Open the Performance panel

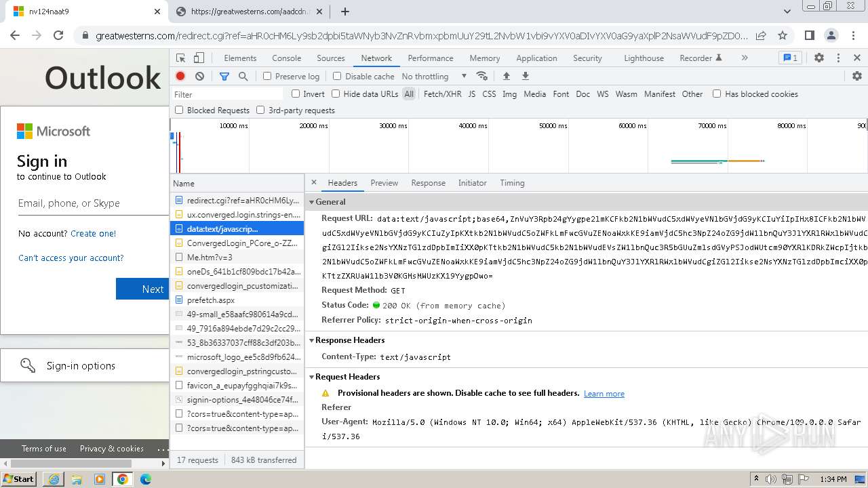coord(431,58)
